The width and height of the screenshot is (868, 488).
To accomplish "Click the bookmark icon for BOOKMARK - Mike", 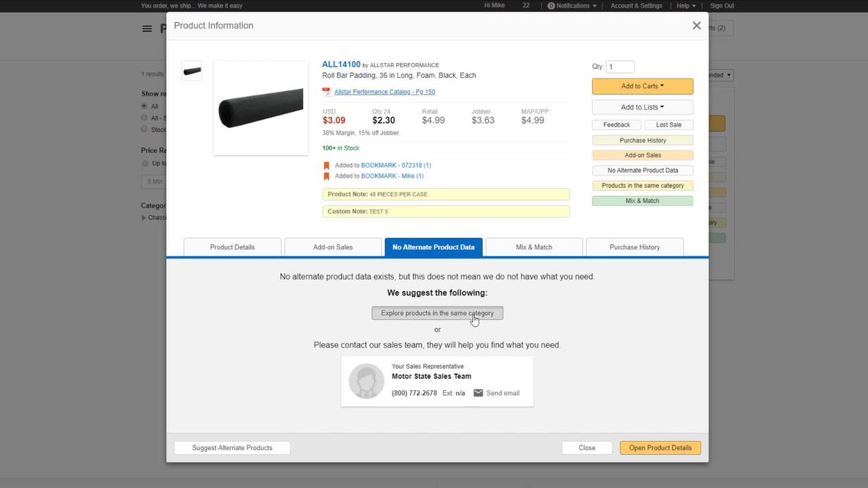I will [x=326, y=176].
